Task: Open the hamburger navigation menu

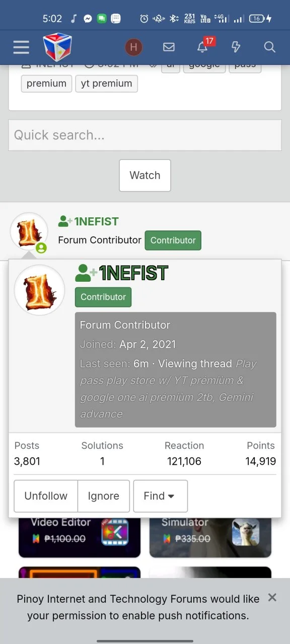Action: [x=21, y=47]
